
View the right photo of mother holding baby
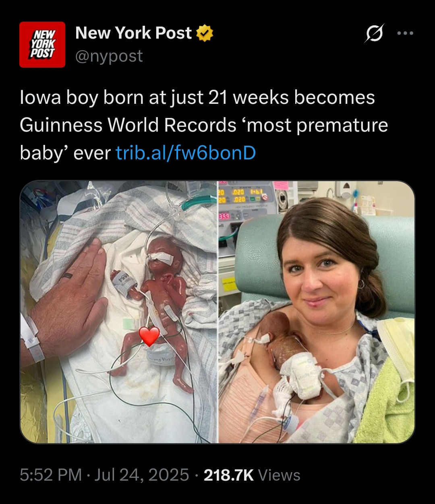(317, 312)
